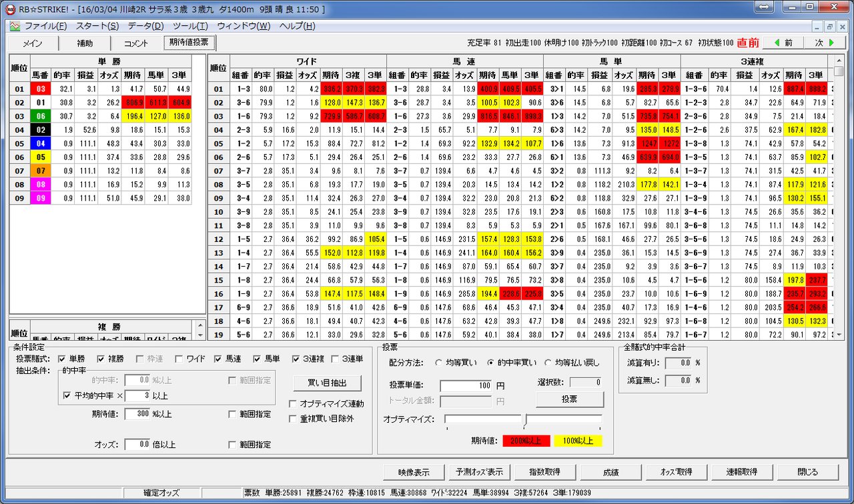Enable 範囲指定 checkbox for オッズ
Viewport: 854px width, 504px height.
point(232,445)
